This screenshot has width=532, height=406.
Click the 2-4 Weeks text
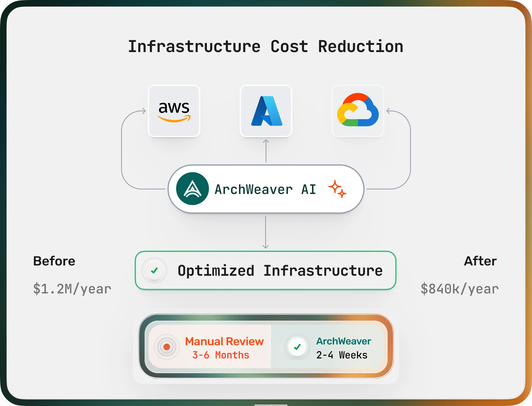(342, 355)
